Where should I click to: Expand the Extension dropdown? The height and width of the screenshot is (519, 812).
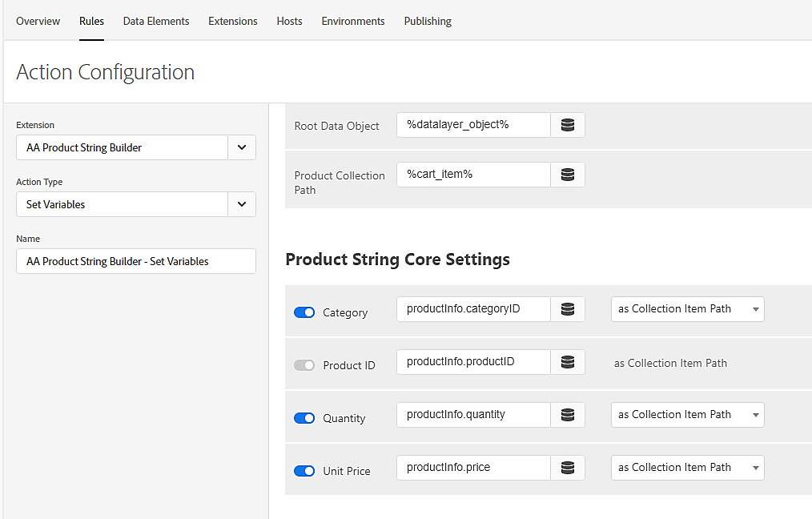(242, 147)
